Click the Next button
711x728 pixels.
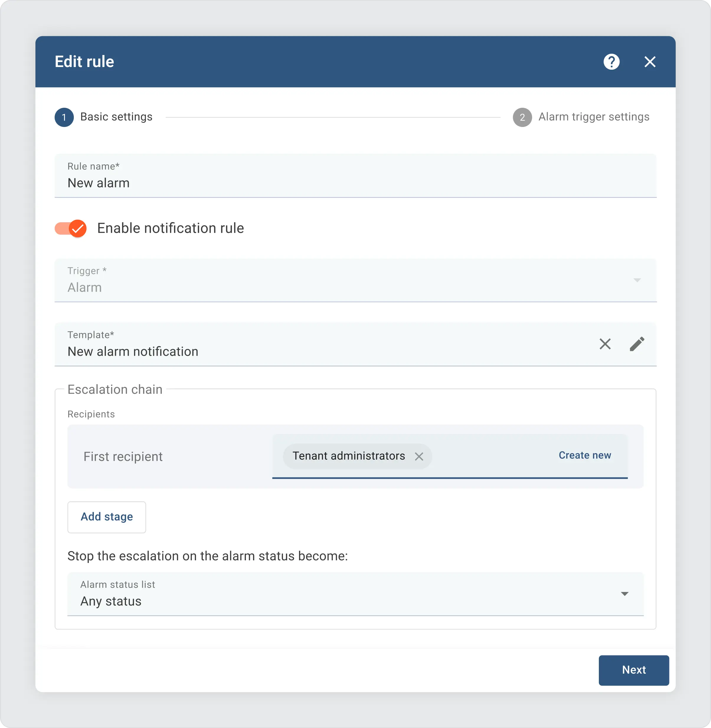click(x=634, y=670)
